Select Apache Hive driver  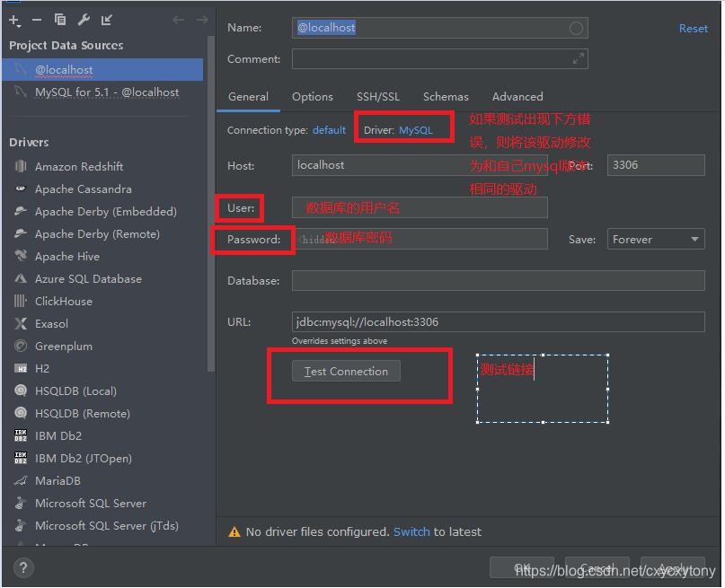pos(67,257)
